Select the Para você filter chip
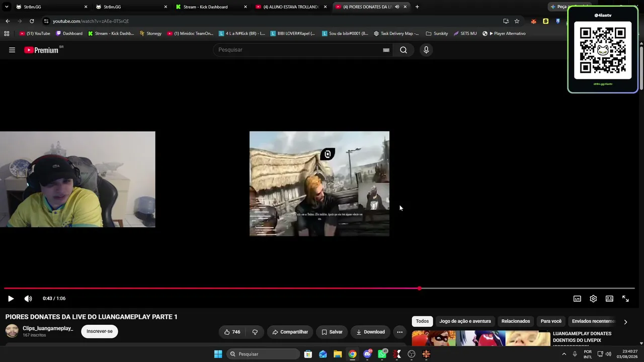Image resolution: width=644 pixels, height=362 pixels. pyautogui.click(x=551, y=321)
